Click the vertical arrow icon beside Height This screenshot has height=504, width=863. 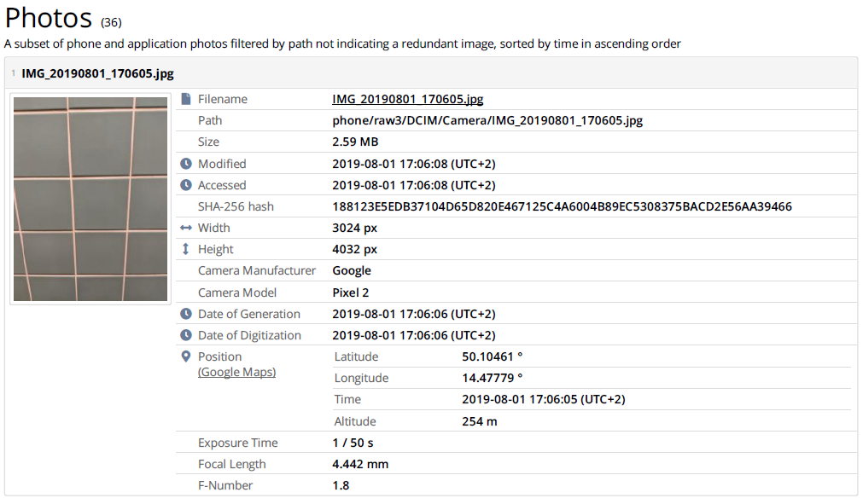click(x=186, y=248)
